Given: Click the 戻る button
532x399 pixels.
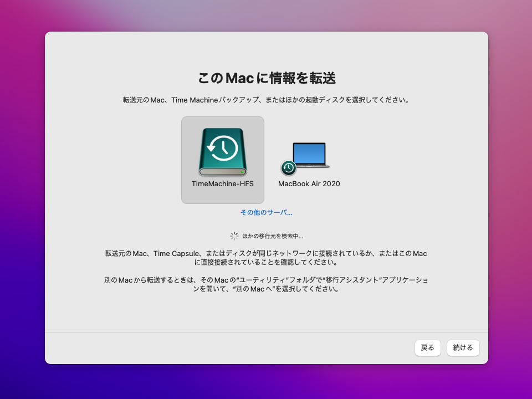Looking at the screenshot, I should pos(427,348).
